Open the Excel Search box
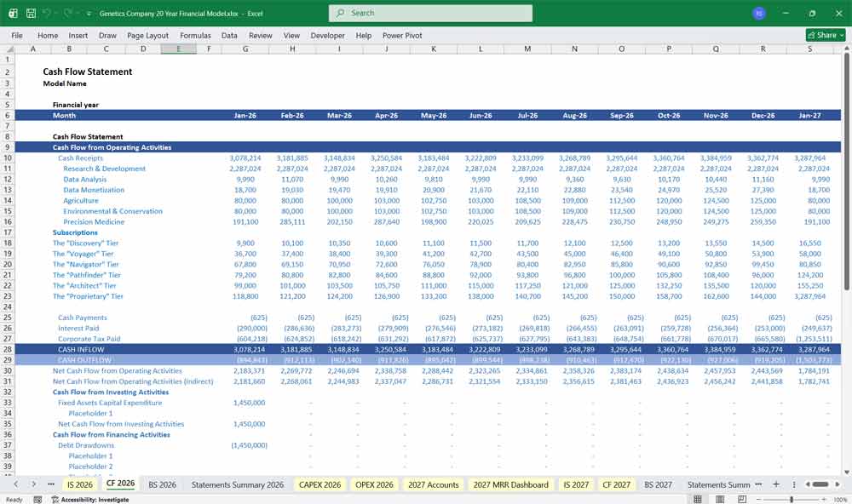 tap(426, 13)
